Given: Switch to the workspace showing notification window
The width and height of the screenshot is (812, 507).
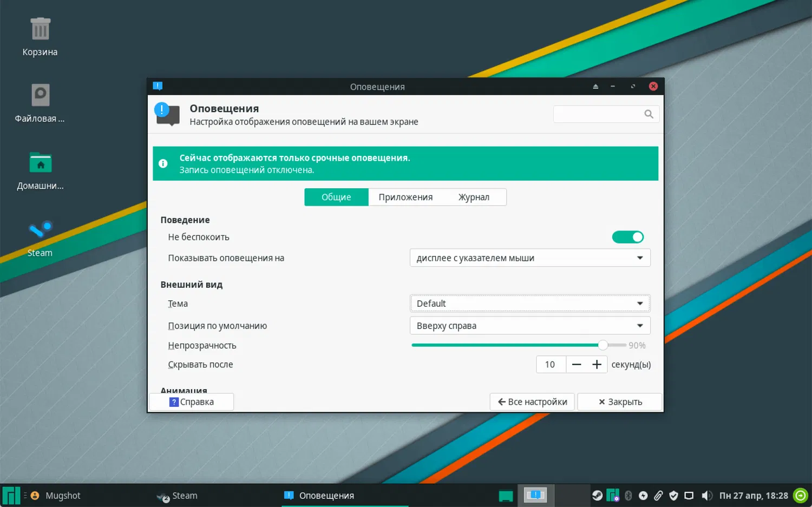Looking at the screenshot, I should point(535,495).
